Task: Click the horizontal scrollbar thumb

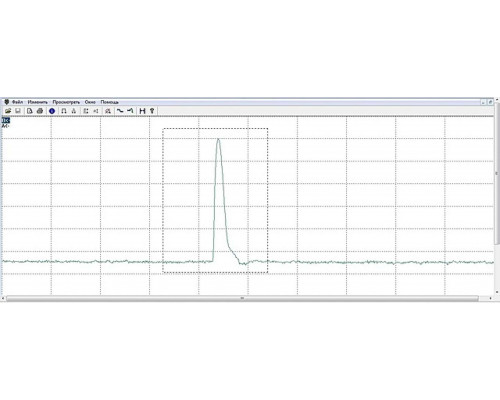Action: 242,298
